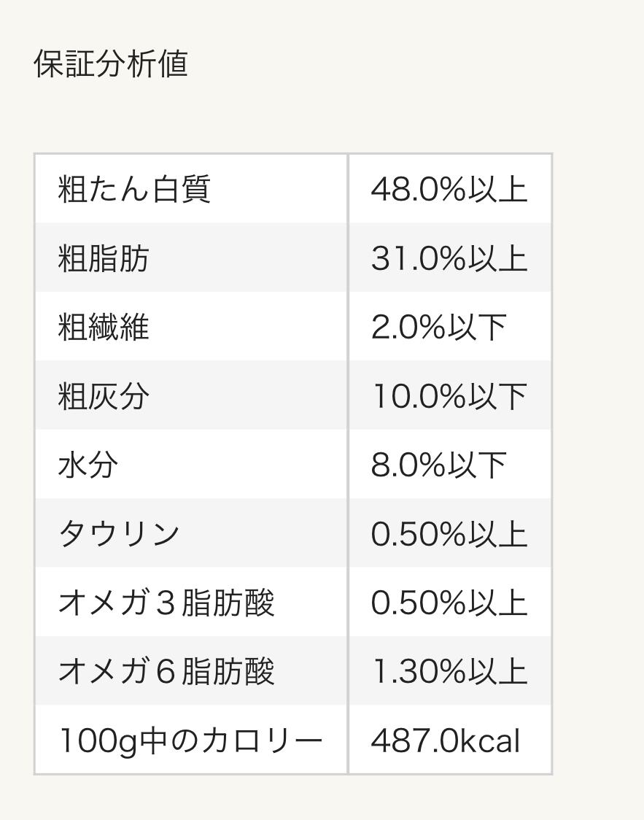Select the オメガ6脂肪酸 label cell
This screenshot has width=644, height=820.
166,671
